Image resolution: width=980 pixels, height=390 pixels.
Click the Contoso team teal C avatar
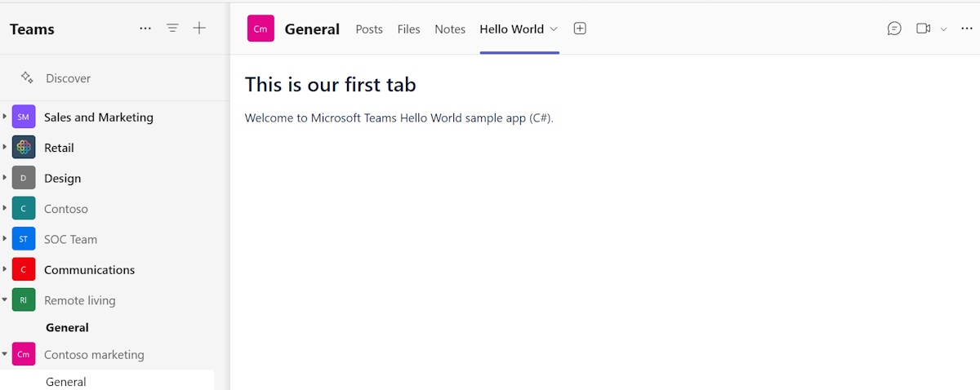[24, 209]
